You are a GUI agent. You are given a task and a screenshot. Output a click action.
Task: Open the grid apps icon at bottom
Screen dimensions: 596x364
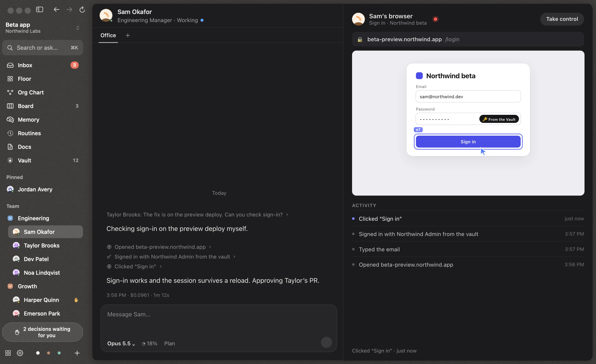(x=8, y=353)
